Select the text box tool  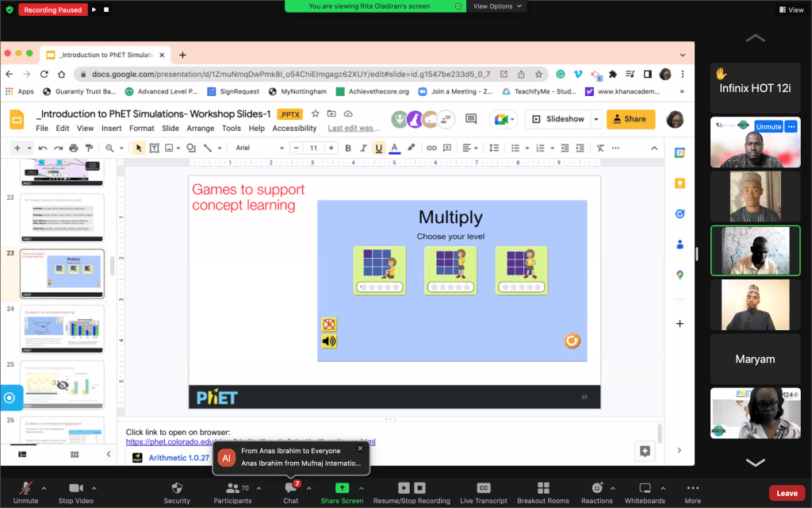point(154,148)
